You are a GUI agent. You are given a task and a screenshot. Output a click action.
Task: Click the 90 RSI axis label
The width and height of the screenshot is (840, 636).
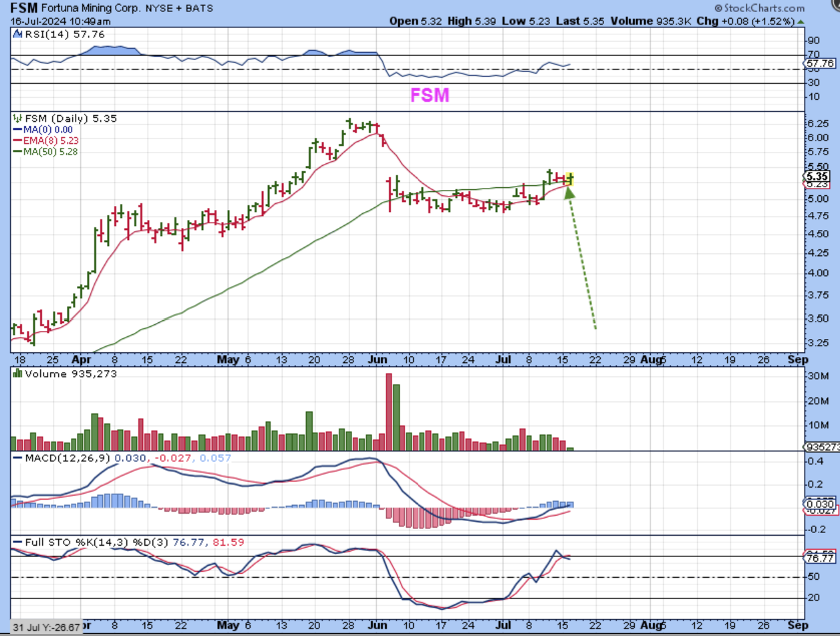(x=813, y=41)
